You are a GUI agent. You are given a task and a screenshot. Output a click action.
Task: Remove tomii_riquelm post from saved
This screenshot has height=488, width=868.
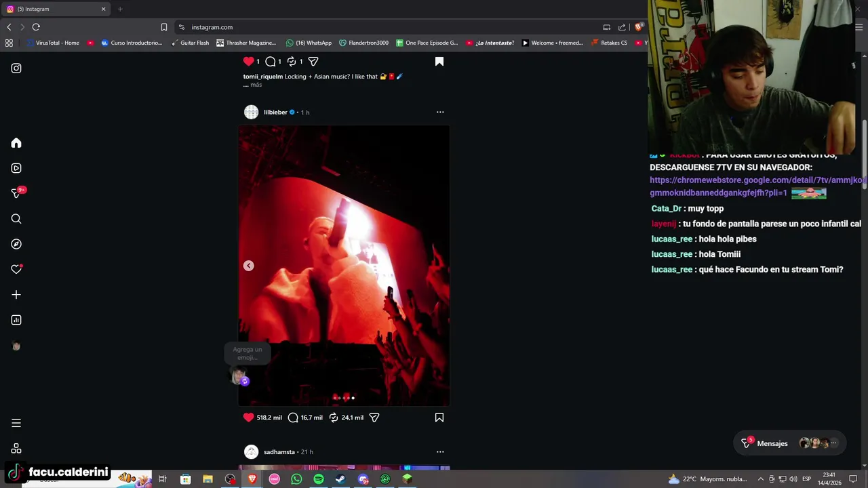[x=439, y=61]
